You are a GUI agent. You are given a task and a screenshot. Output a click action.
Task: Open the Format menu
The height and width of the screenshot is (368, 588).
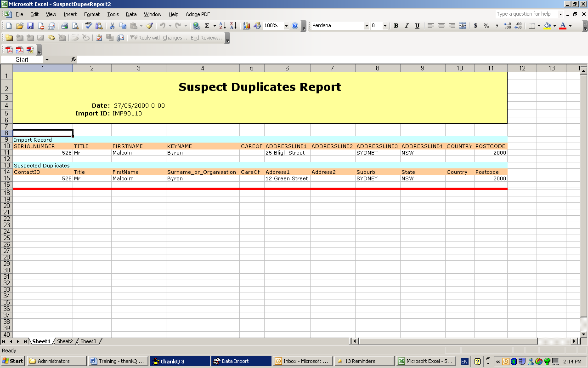(92, 14)
